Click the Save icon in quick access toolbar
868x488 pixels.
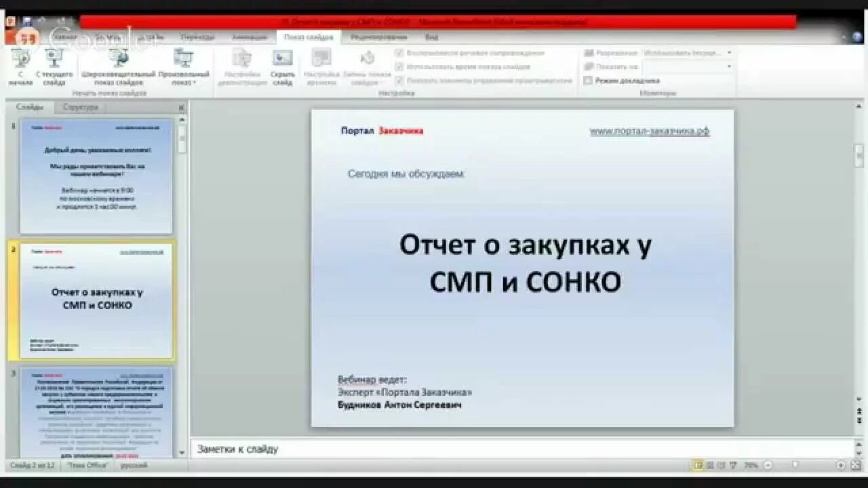(x=28, y=22)
